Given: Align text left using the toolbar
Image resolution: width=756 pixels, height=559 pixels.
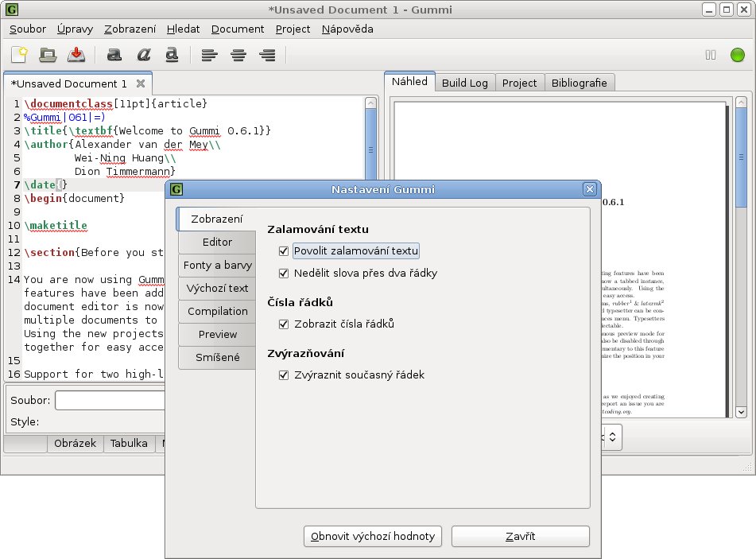Looking at the screenshot, I should 209,55.
